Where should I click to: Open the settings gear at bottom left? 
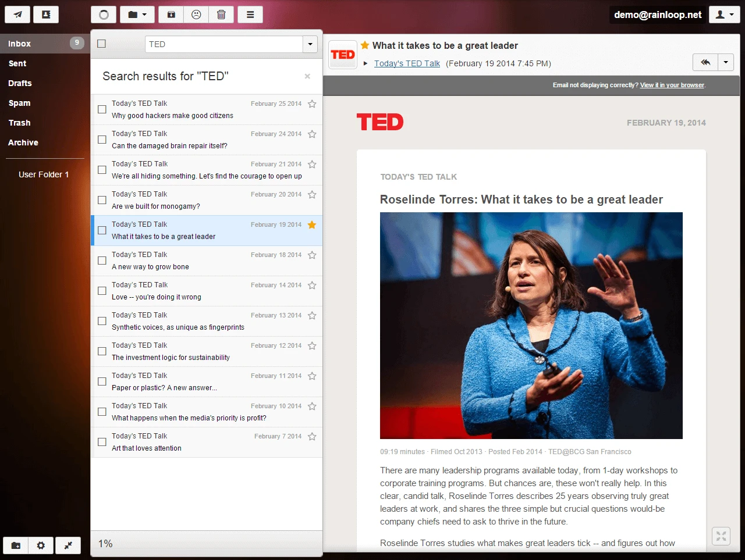[41, 545]
